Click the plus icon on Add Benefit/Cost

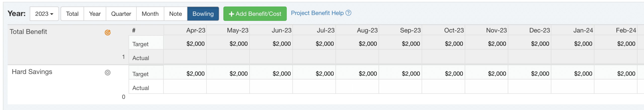pyautogui.click(x=231, y=14)
